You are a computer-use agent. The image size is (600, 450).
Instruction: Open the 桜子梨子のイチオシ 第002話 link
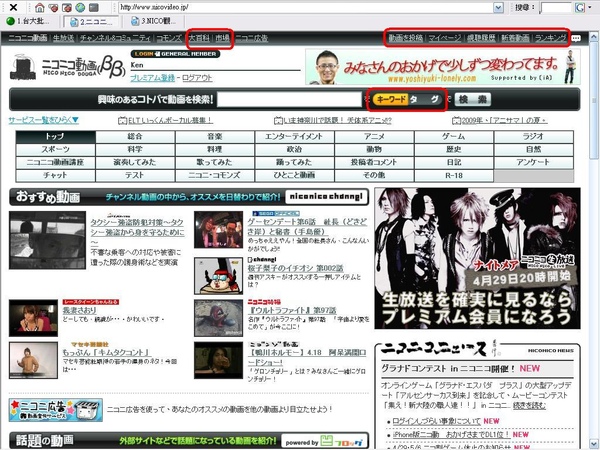295,268
